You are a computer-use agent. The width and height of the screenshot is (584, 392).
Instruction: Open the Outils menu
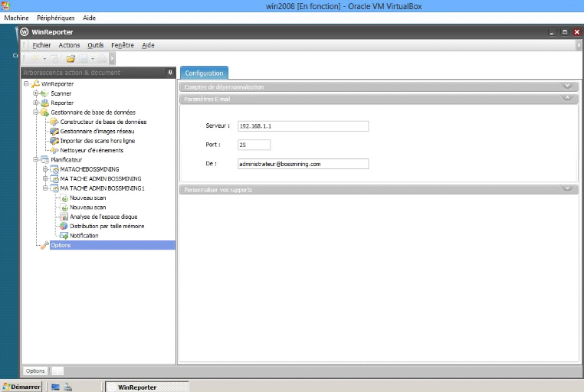pos(95,45)
